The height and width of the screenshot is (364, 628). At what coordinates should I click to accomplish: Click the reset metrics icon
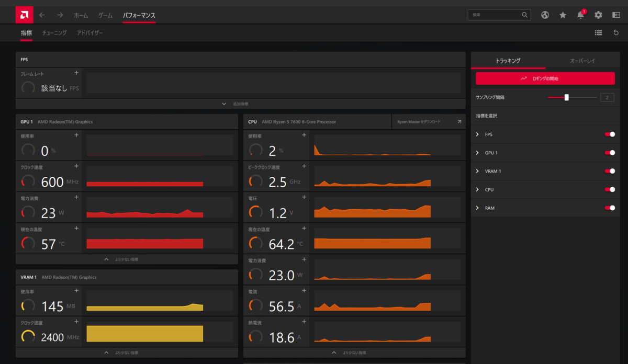coord(616,32)
